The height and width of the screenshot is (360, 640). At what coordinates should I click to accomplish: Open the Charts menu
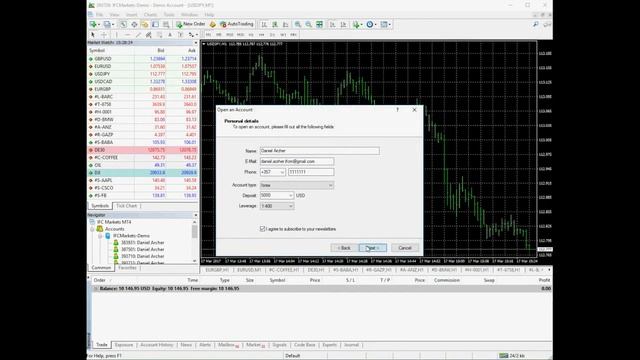[150, 15]
